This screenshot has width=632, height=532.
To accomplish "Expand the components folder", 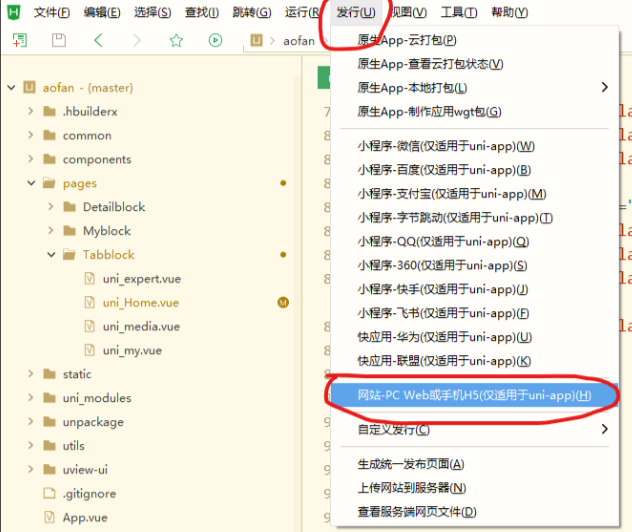I will click(x=31, y=159).
